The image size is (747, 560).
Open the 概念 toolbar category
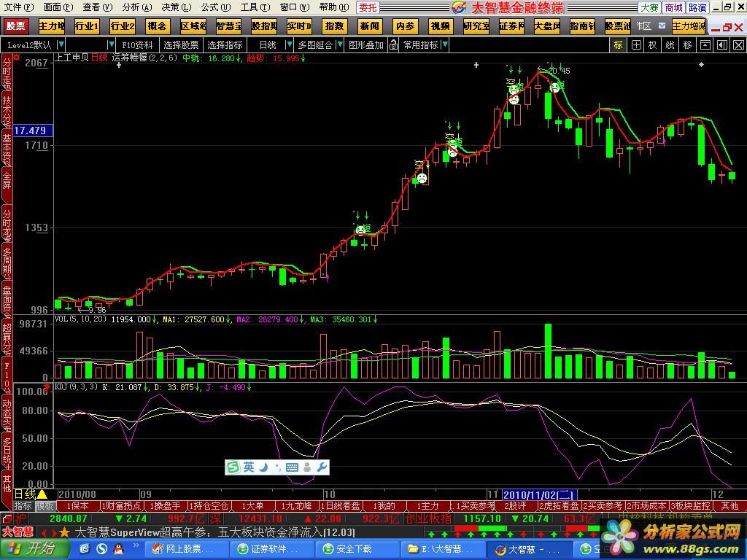tap(158, 26)
